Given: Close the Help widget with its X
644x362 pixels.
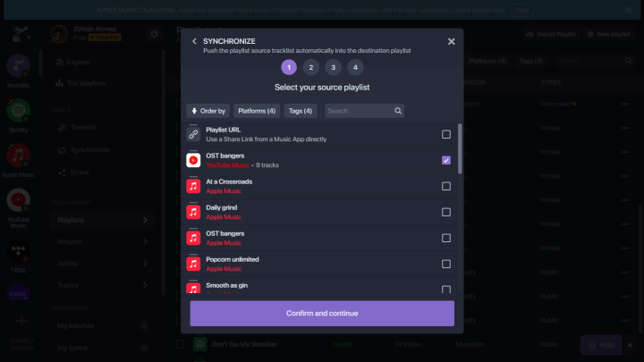Looking at the screenshot, I should [x=630, y=345].
